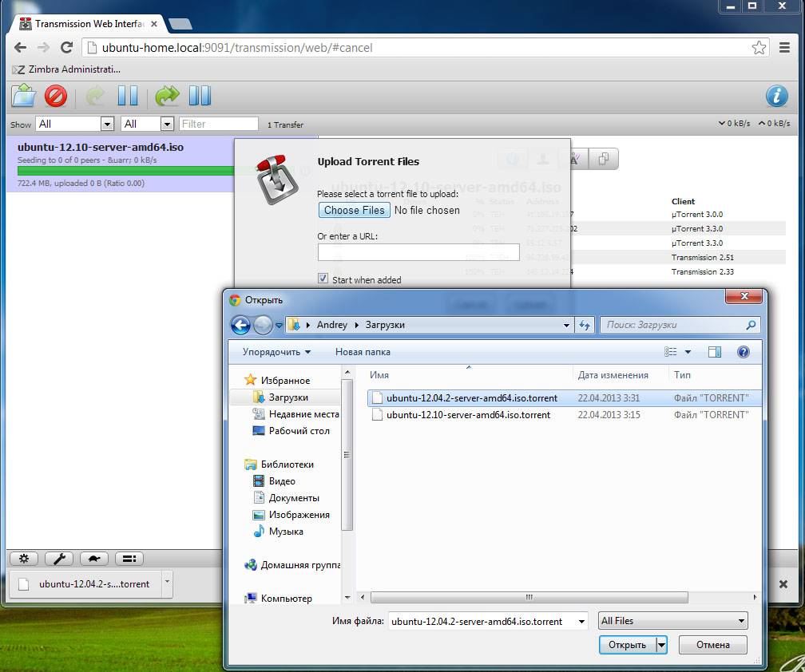Click the start all torrents icon

167,96
